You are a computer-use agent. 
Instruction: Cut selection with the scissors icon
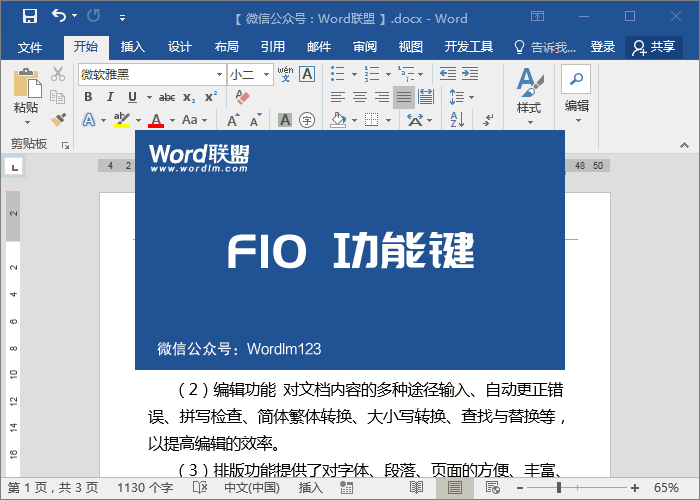[58, 74]
